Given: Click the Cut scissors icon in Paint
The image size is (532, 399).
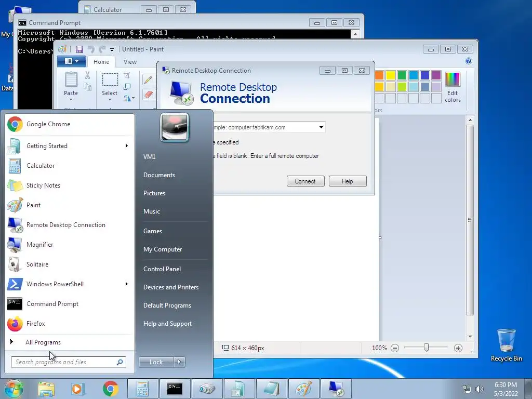Looking at the screenshot, I should (x=87, y=75).
